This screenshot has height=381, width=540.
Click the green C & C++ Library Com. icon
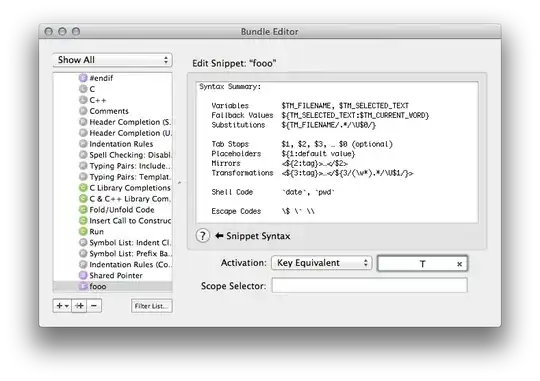83,199
